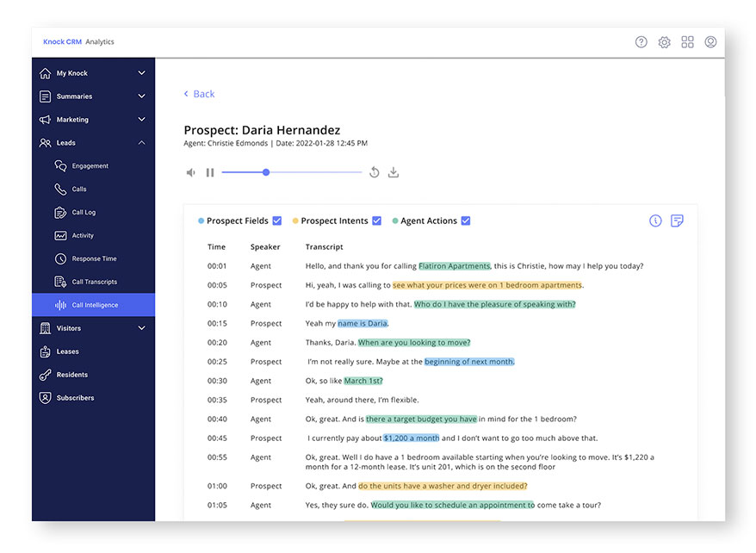Uncheck the Agent Actions checkbox
The height and width of the screenshot is (553, 756).
pyautogui.click(x=465, y=221)
